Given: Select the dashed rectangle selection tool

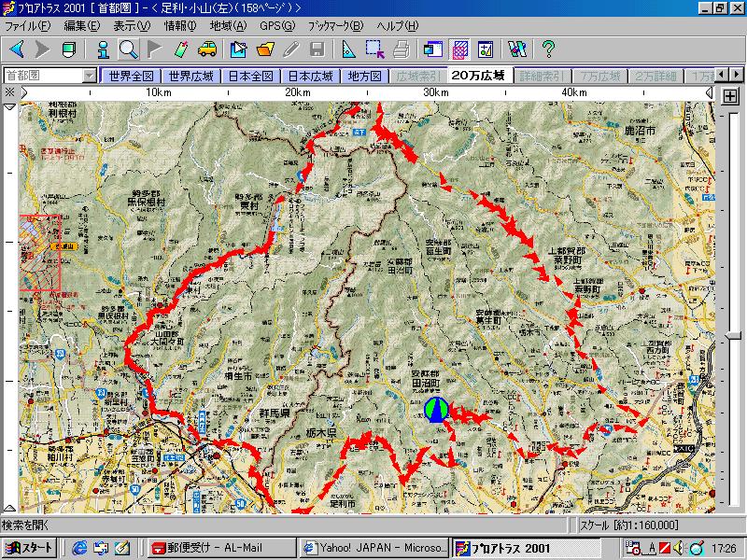Looking at the screenshot, I should point(375,49).
